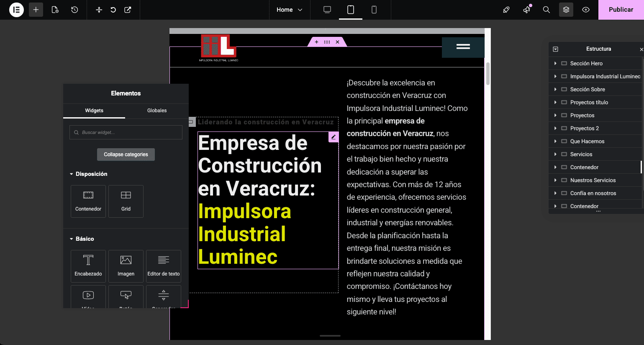The height and width of the screenshot is (345, 644).
Task: Click the pencil edit icon on heading
Action: [334, 137]
